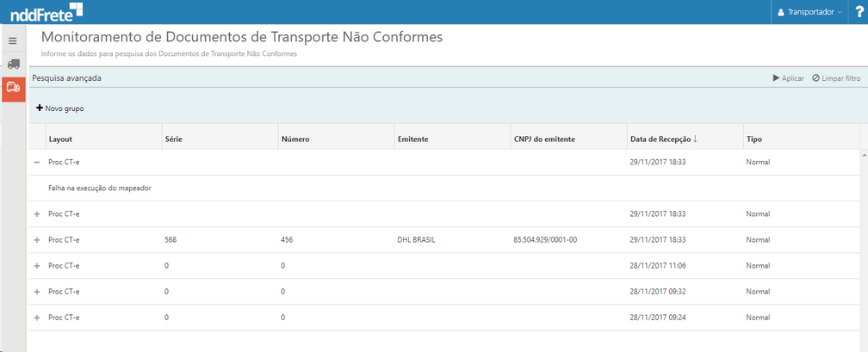Image resolution: width=868 pixels, height=352 pixels.
Task: Select the highlighted orange truck sidebar icon
Action: 13,87
